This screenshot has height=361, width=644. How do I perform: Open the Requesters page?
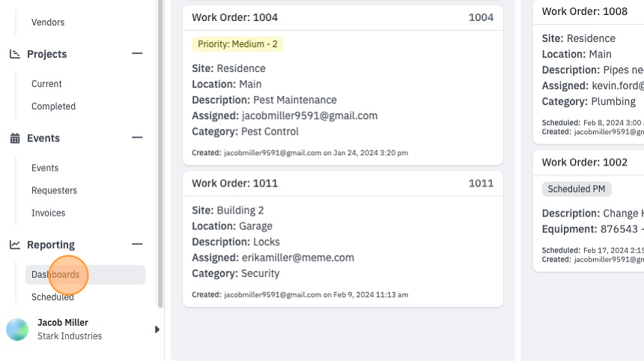point(54,190)
